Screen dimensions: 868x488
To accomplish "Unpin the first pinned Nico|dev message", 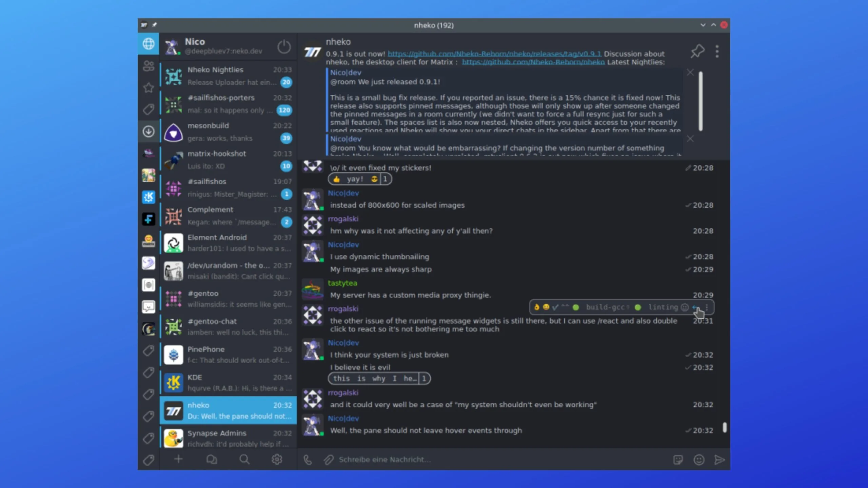I will [x=690, y=72].
